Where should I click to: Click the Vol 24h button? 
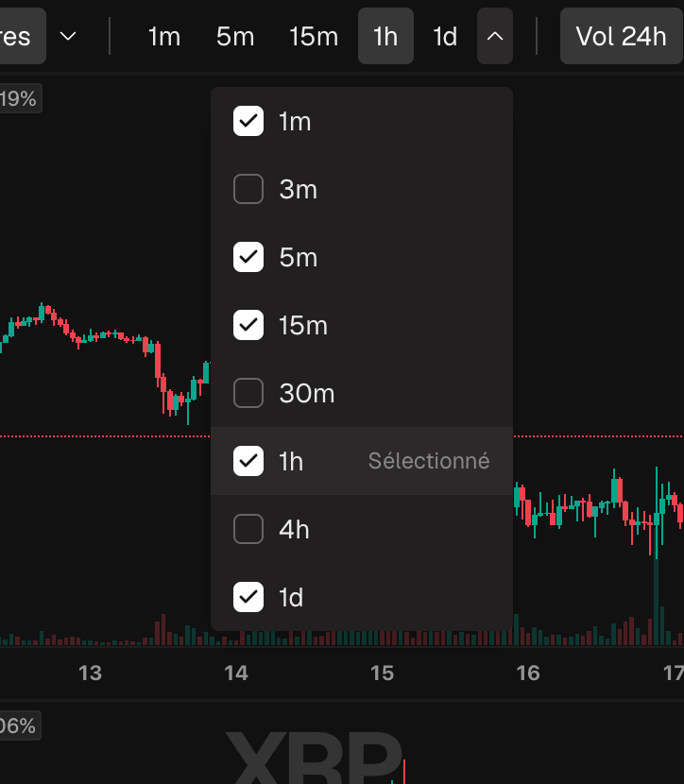pyautogui.click(x=621, y=36)
